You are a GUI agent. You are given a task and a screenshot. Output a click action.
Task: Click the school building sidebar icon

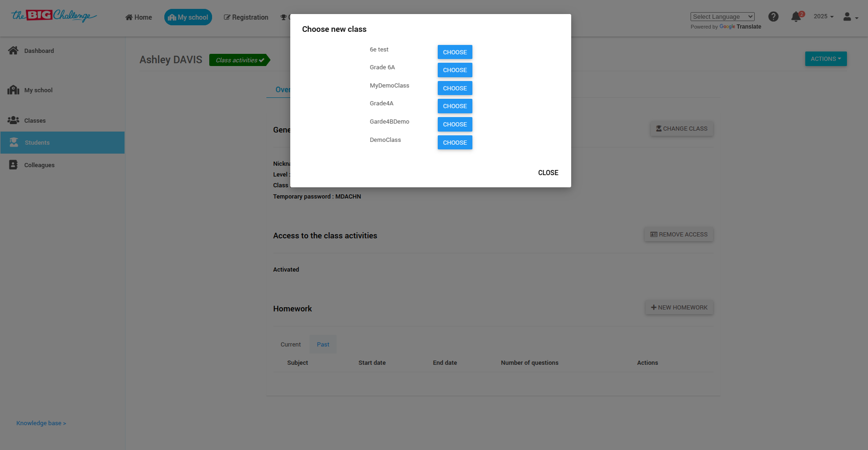click(13, 90)
